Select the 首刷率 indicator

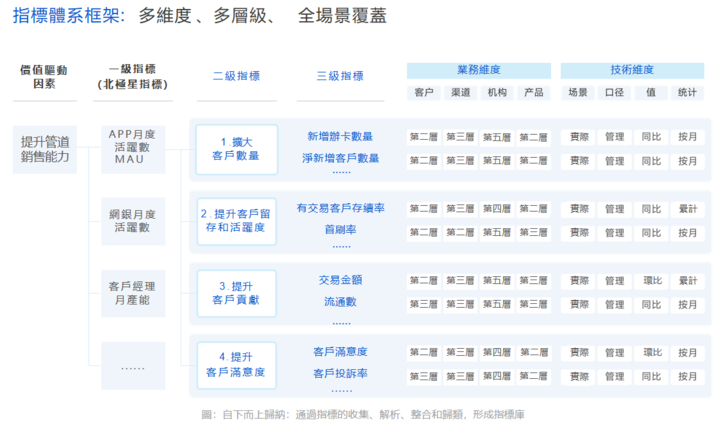(x=340, y=230)
